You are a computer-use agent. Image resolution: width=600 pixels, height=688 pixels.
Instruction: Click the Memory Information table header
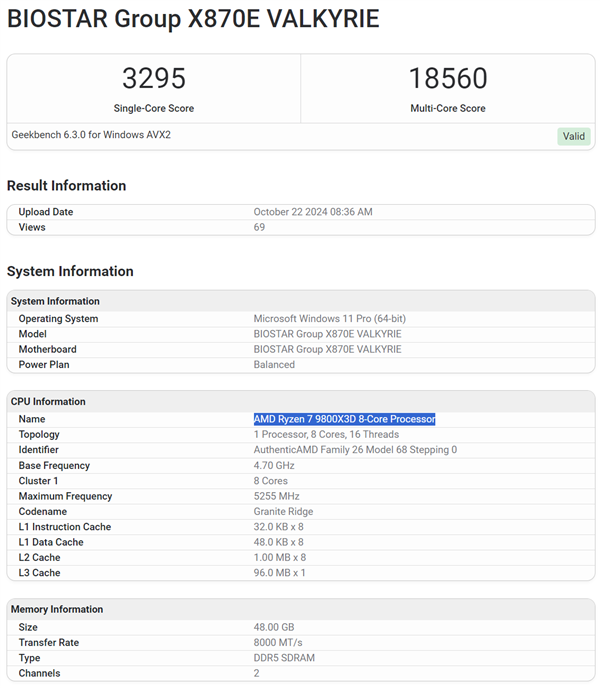56,609
